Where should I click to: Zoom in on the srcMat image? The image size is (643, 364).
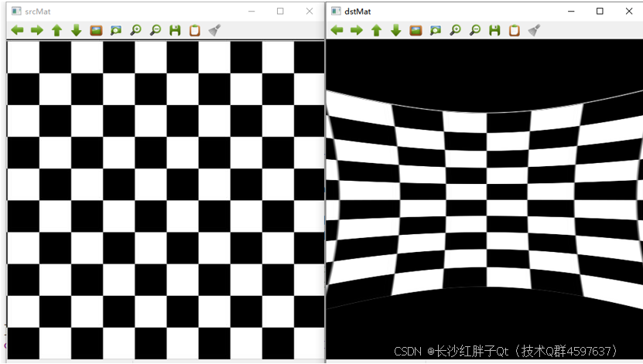tap(135, 30)
